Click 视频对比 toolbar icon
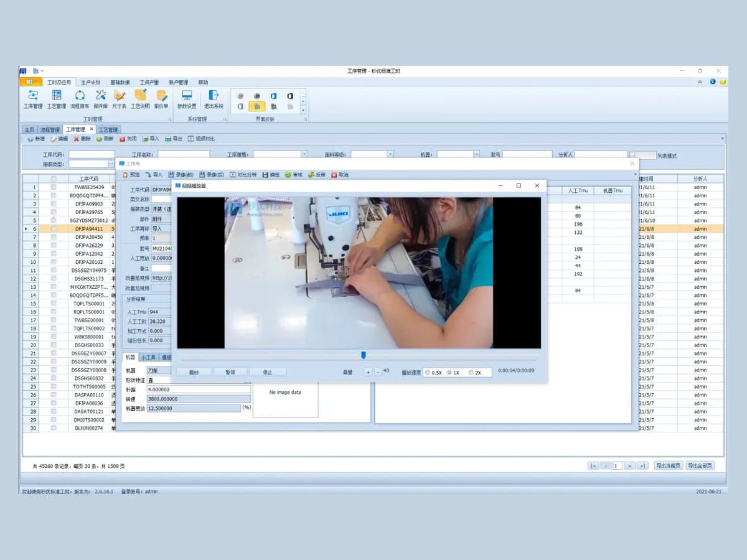 click(201, 139)
